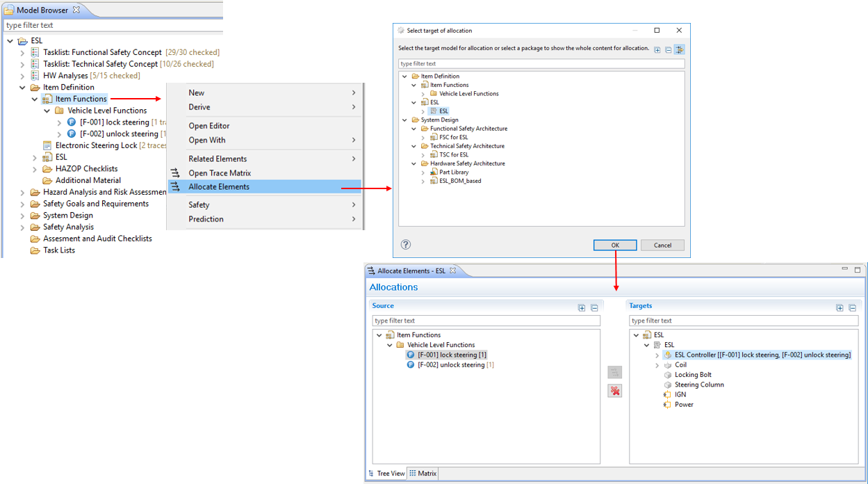Click the red remove allocation button

(x=614, y=391)
